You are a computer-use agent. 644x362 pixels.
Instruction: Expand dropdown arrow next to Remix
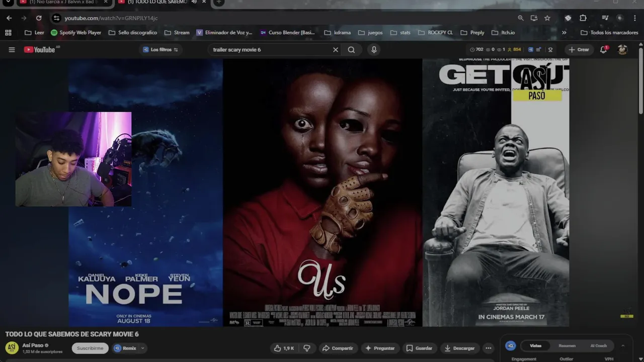(143, 348)
